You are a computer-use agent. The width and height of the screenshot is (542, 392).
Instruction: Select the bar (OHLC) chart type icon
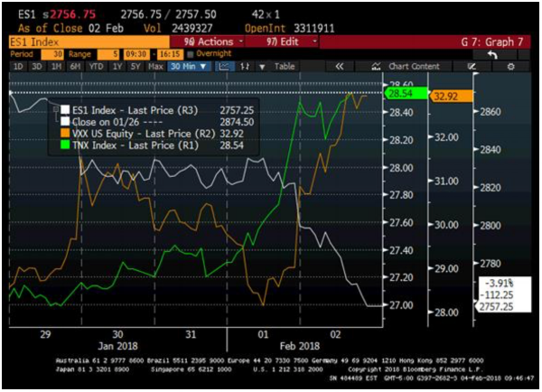click(245, 66)
